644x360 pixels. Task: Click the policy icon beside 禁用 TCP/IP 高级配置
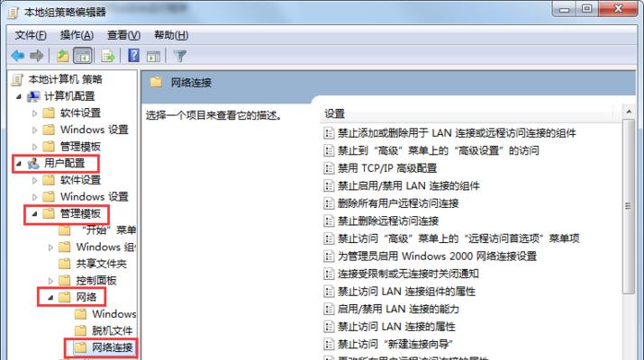(x=329, y=168)
